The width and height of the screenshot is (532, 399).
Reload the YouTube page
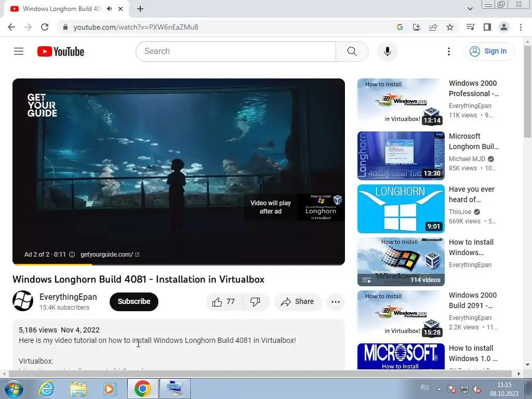pyautogui.click(x=45, y=27)
